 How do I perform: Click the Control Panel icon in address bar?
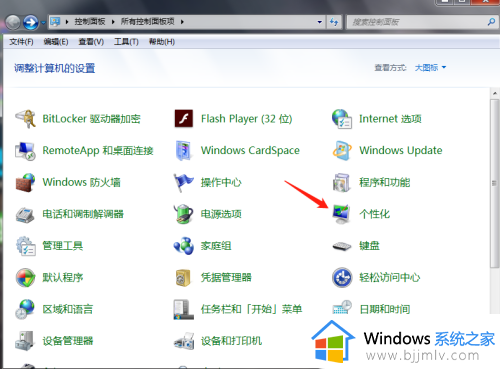tap(55, 22)
